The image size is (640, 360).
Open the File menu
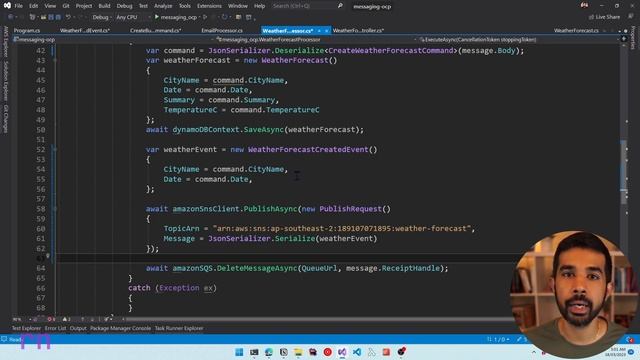(x=18, y=6)
